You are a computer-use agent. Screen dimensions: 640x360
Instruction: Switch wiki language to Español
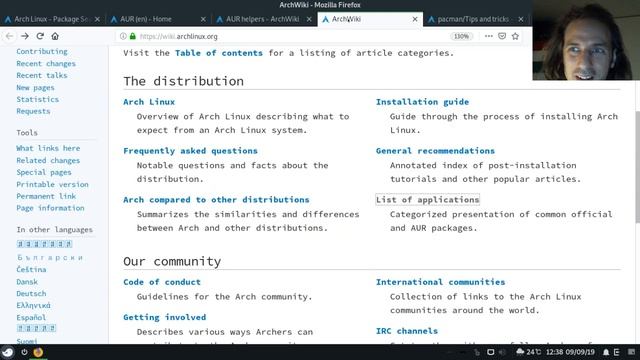pos(31,318)
